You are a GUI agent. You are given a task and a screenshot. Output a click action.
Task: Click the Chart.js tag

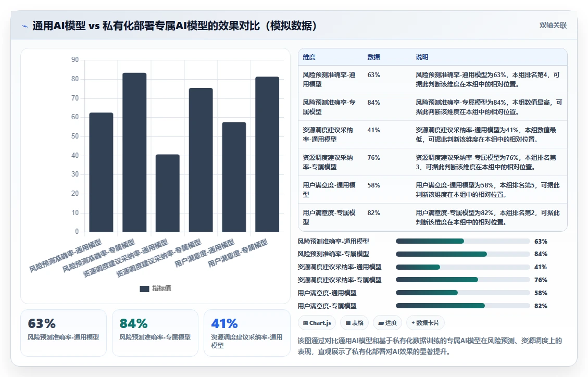click(x=317, y=323)
